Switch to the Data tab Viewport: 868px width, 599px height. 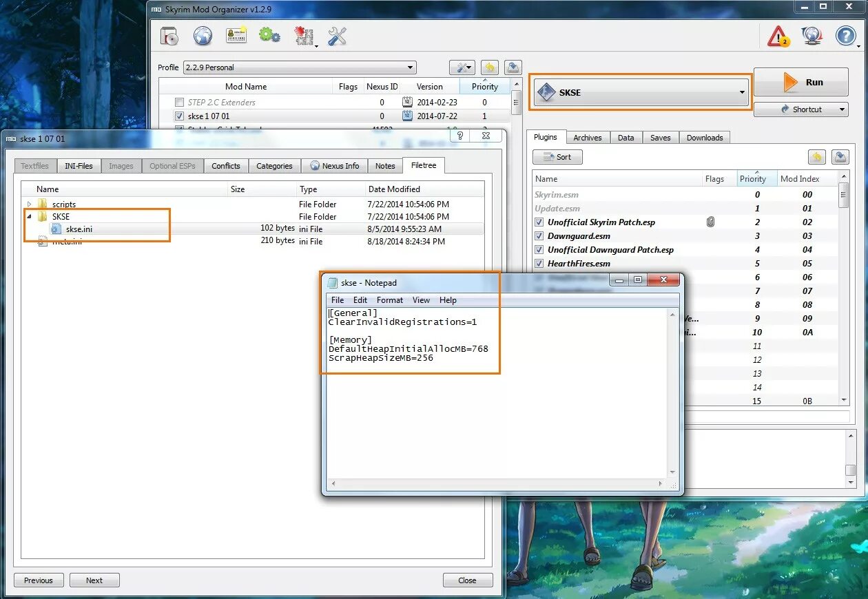[x=626, y=138]
